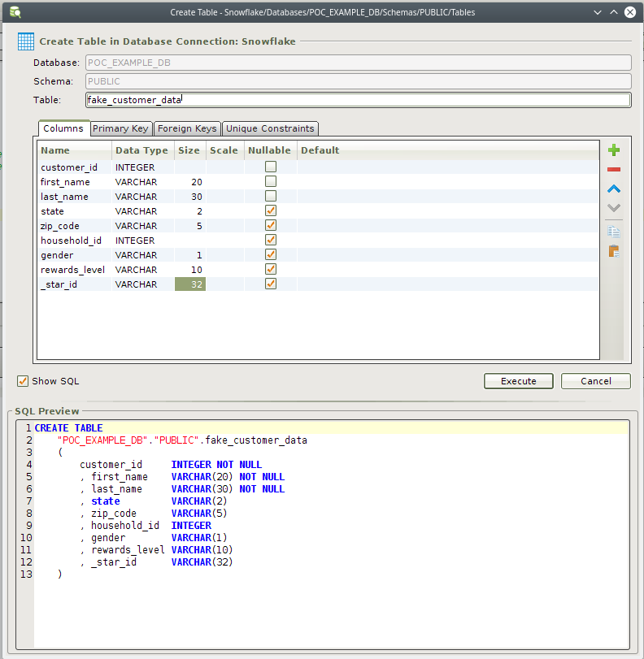Toggle Nullable for customer_id row

pos(271,167)
